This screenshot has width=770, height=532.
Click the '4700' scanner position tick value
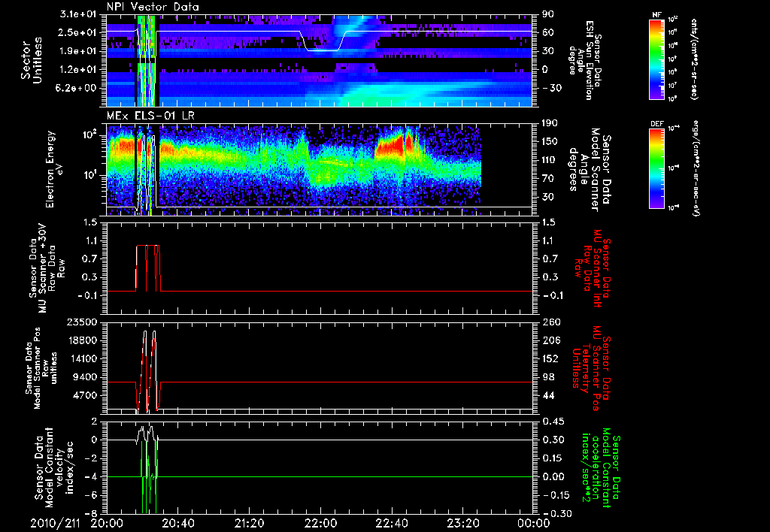tap(84, 395)
